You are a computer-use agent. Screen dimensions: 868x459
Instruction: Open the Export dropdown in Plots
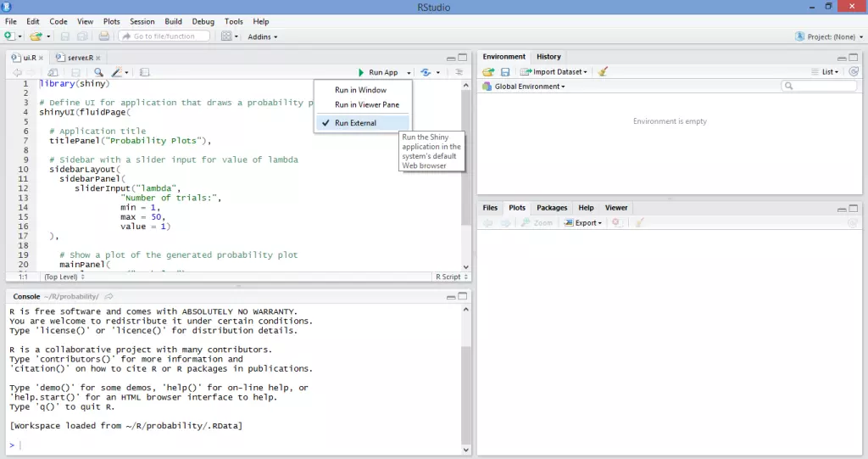(583, 223)
